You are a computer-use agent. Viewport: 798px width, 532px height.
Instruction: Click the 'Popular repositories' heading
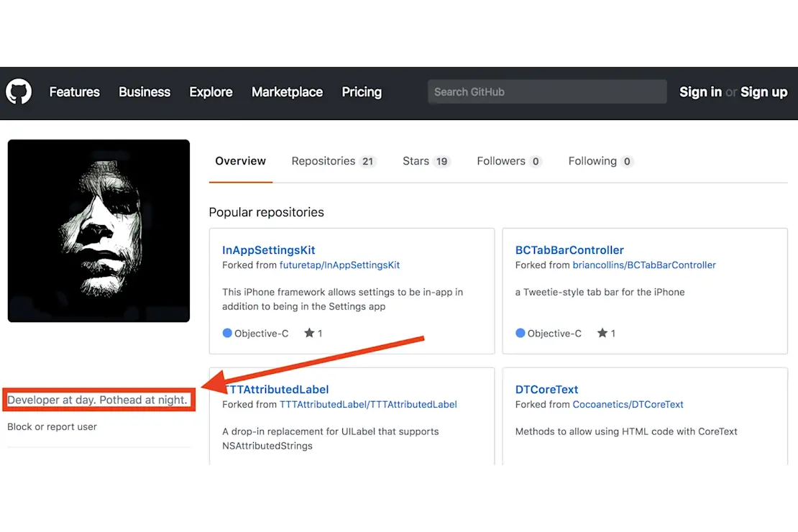(x=266, y=212)
